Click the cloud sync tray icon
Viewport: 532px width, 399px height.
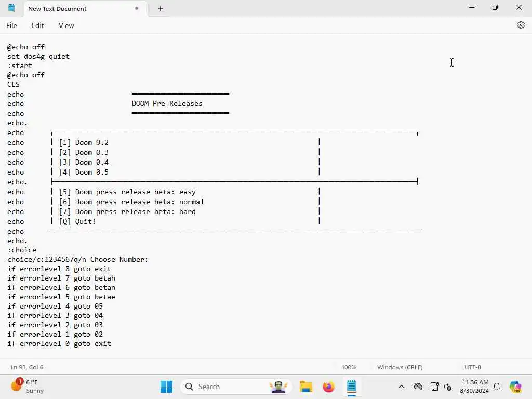tap(418, 387)
